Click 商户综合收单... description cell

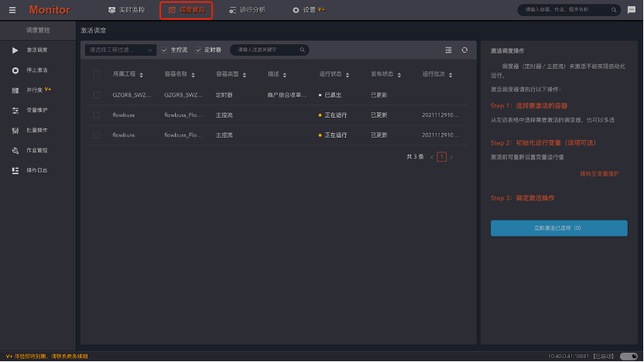287,95
